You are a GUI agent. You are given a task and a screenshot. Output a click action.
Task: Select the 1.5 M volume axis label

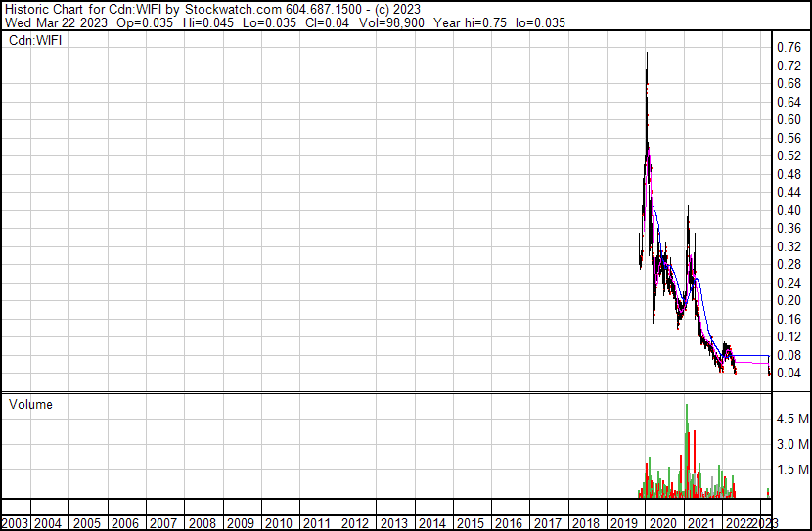pos(791,470)
